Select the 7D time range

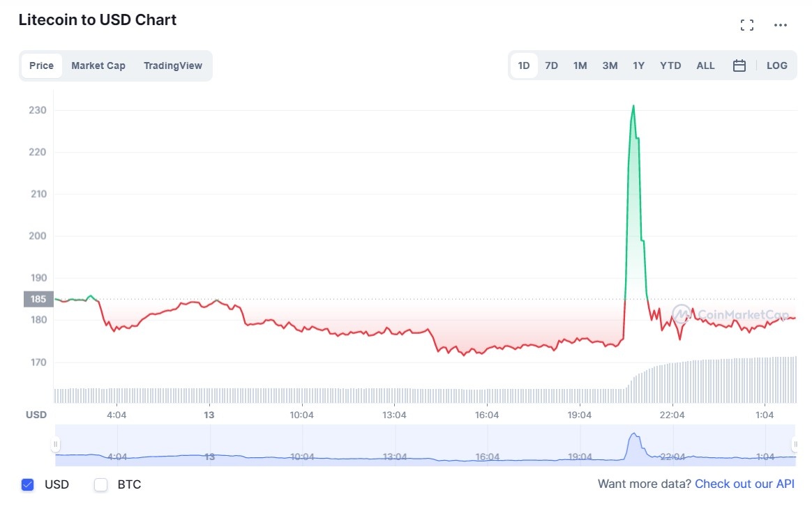point(551,66)
